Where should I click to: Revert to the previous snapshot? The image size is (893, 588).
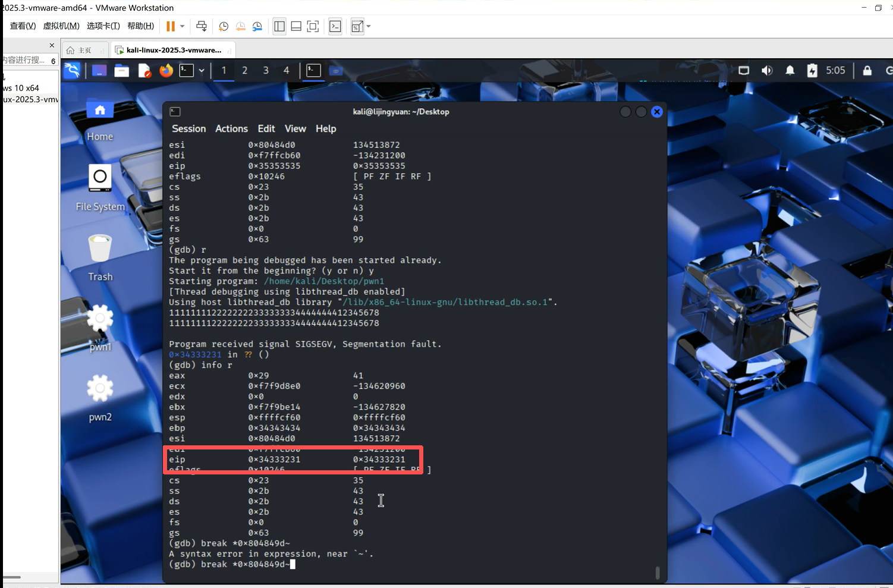click(240, 26)
